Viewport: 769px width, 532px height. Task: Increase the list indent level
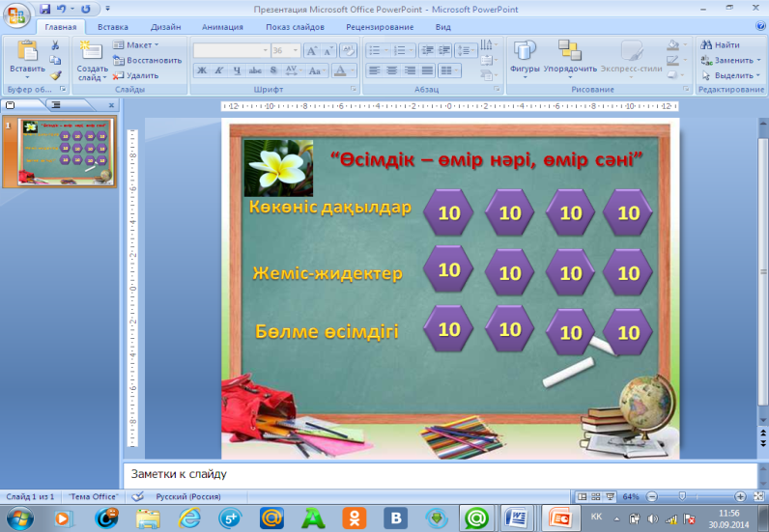(x=444, y=50)
